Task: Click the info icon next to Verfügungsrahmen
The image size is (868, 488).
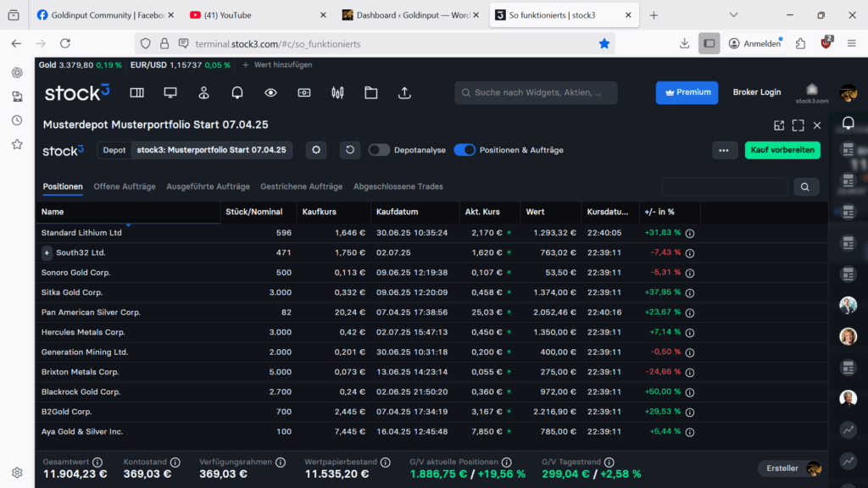Action: 281,462
